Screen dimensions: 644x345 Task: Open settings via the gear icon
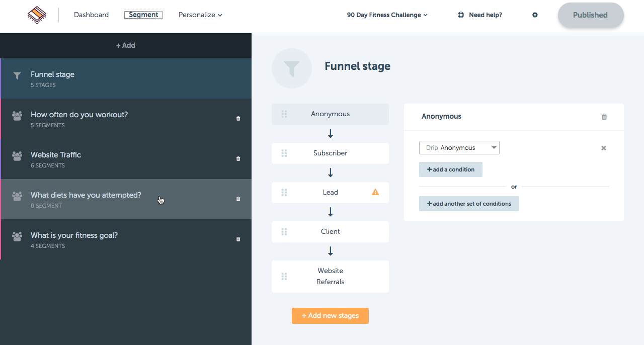click(535, 15)
